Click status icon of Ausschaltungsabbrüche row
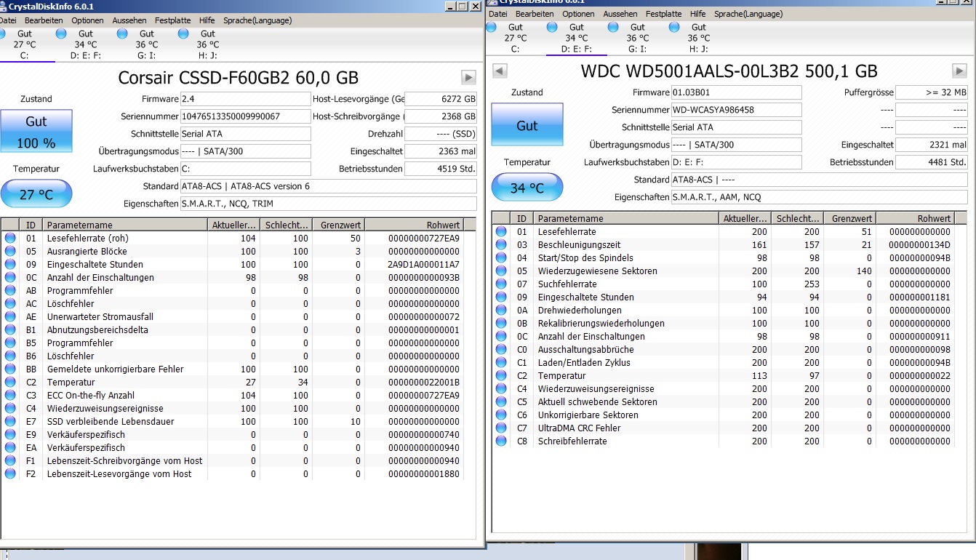 click(501, 349)
